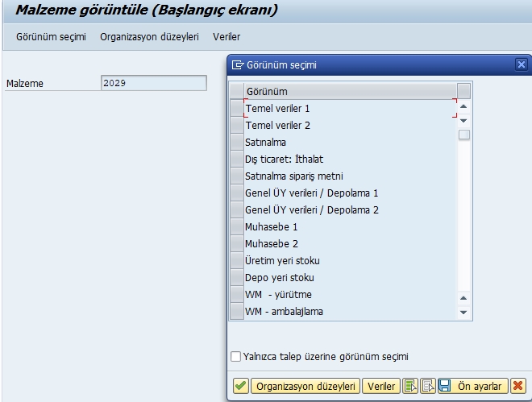Click the small down arrow below top scroll arrow
Image resolution: width=532 pixels, height=402 pixels.
click(x=463, y=120)
